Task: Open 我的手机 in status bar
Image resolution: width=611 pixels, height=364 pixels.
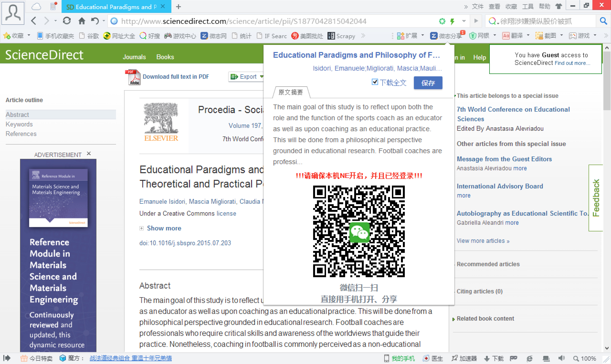Action: coord(400,358)
